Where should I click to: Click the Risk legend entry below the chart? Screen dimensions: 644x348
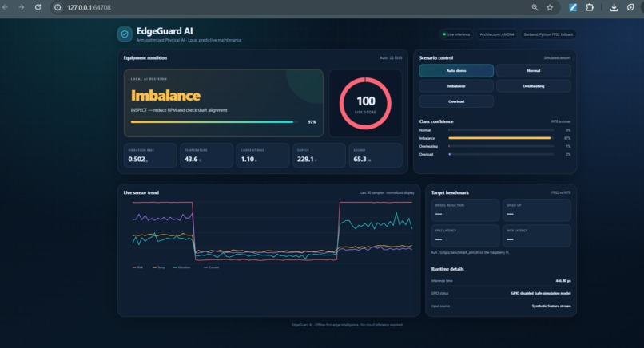137,267
